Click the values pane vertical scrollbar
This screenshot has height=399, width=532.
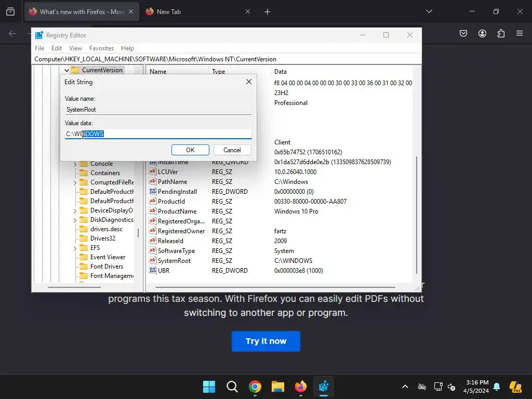click(x=417, y=215)
